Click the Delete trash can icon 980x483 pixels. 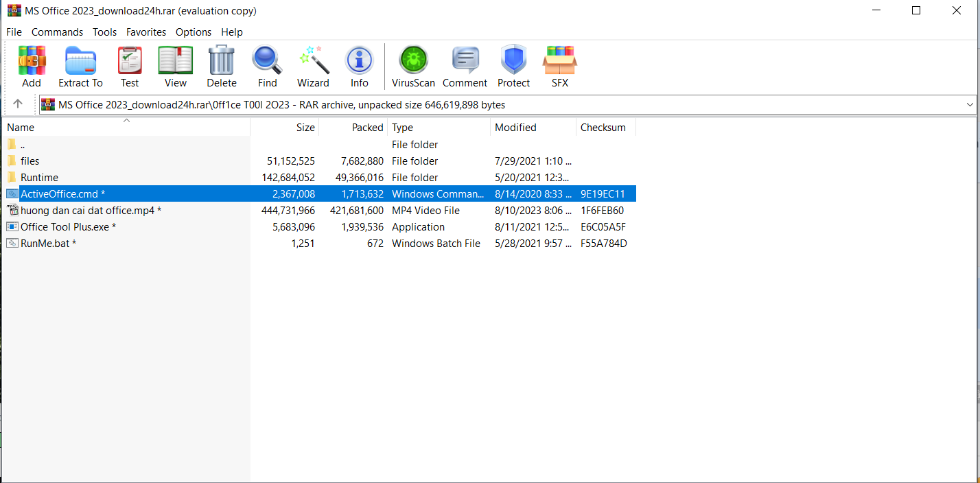point(222,60)
